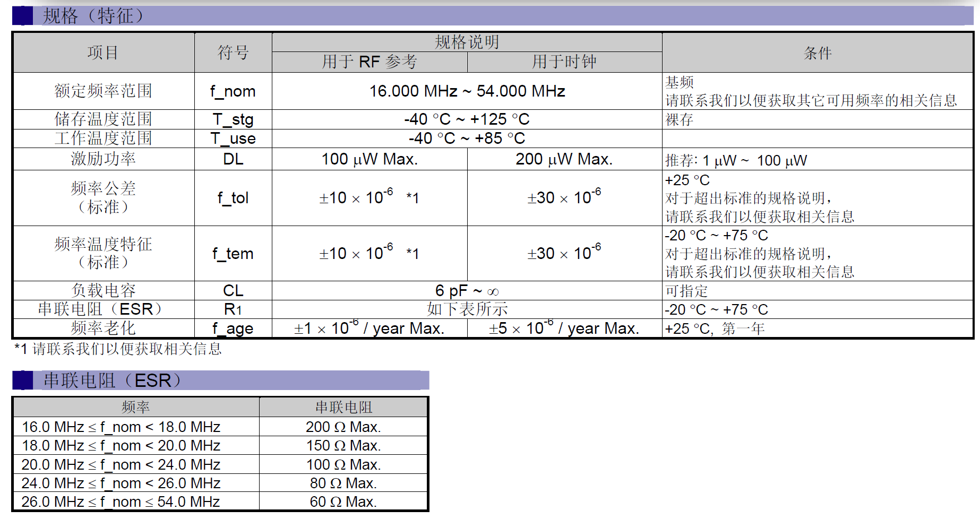Viewport: 980px width, 519px height.
Task: Click the symbol "f_nom" in the specification table
Action: click(x=233, y=91)
